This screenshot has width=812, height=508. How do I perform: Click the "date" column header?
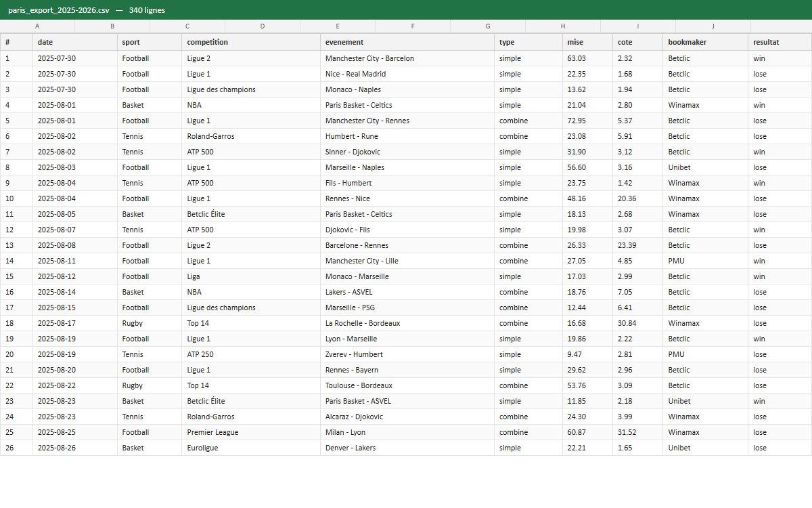(75, 42)
